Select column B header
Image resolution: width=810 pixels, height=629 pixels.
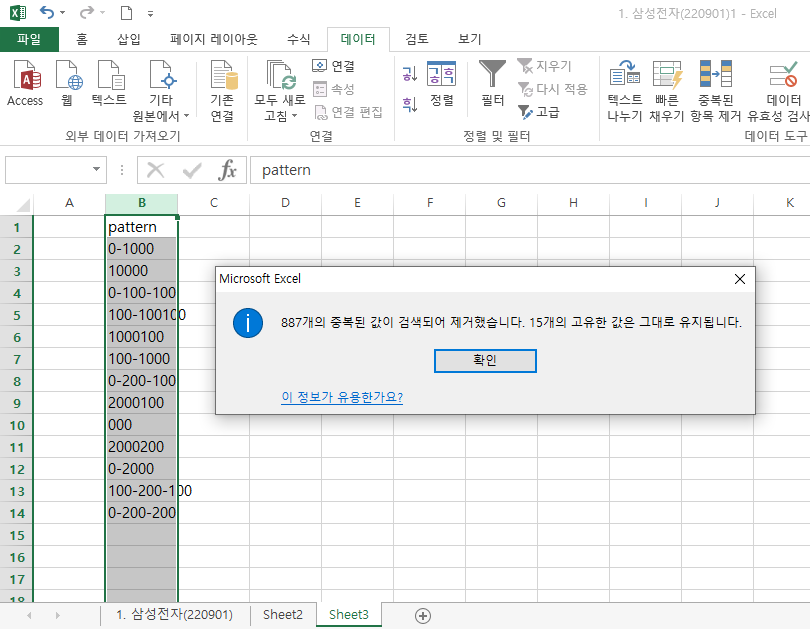tap(142, 203)
